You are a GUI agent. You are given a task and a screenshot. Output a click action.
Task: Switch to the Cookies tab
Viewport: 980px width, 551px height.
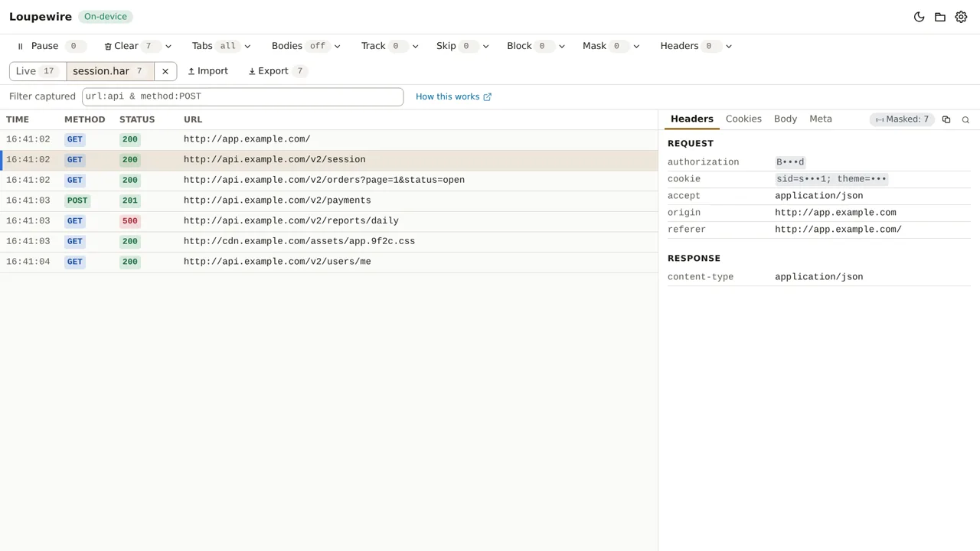point(743,119)
